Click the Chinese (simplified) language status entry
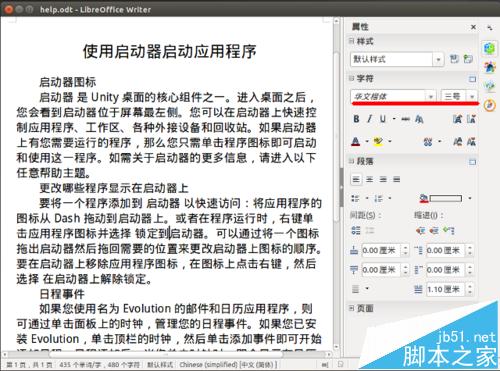This screenshot has height=371, width=500. point(228,365)
